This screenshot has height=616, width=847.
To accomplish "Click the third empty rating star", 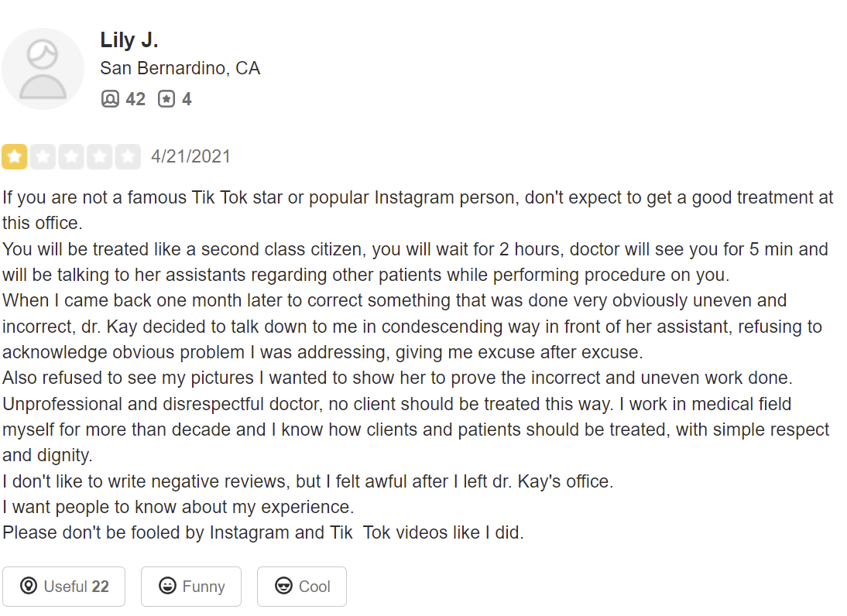I will (x=71, y=156).
